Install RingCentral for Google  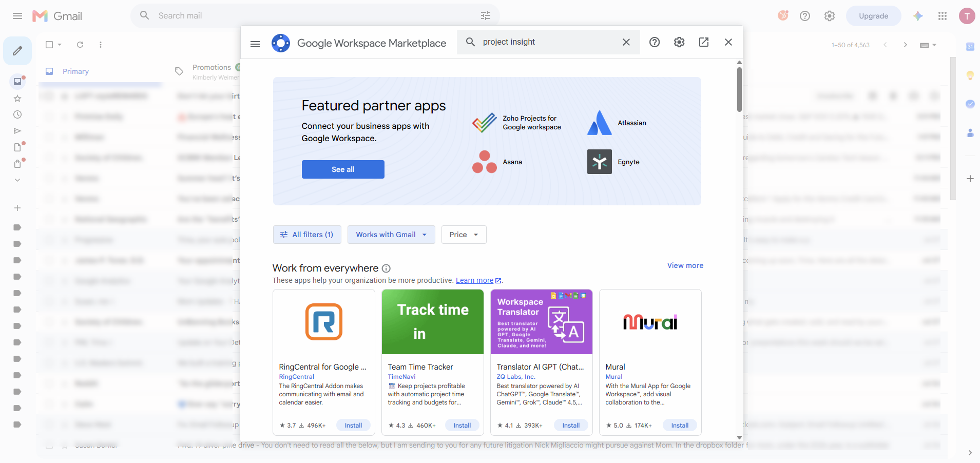[x=353, y=425]
